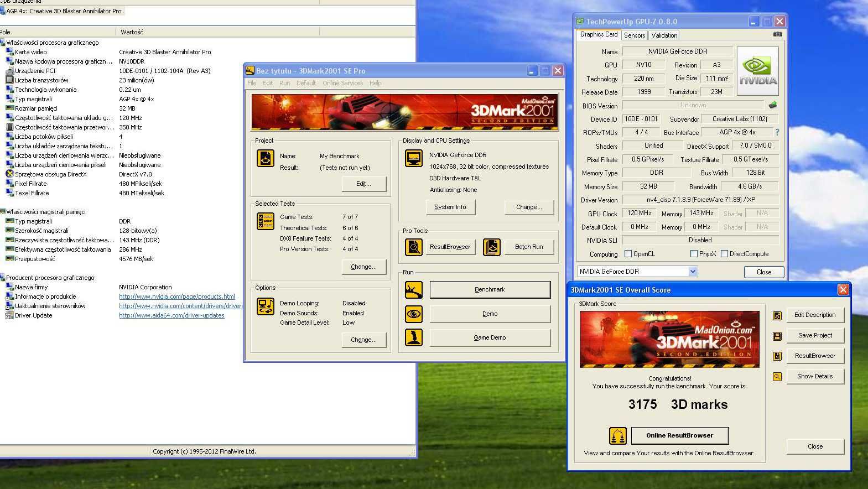Click the Driver Update row icon
Image resolution: width=868 pixels, height=489 pixels.
[x=9, y=315]
